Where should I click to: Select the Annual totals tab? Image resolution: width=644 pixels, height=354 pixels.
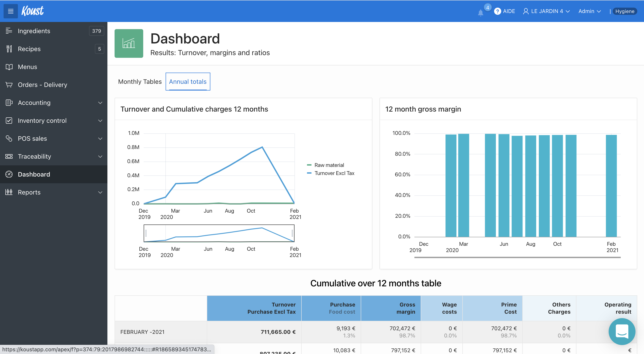[188, 82]
